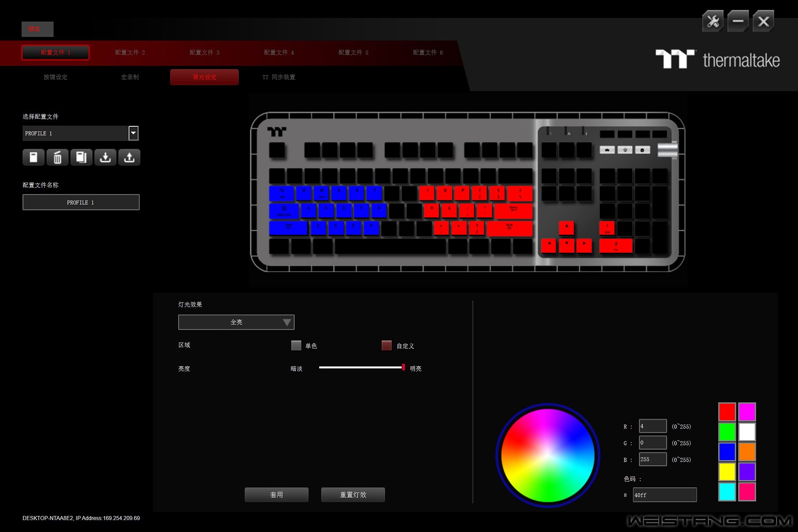Screen dimensions: 798x532
Task: Select the blue A key
Action: (308, 211)
